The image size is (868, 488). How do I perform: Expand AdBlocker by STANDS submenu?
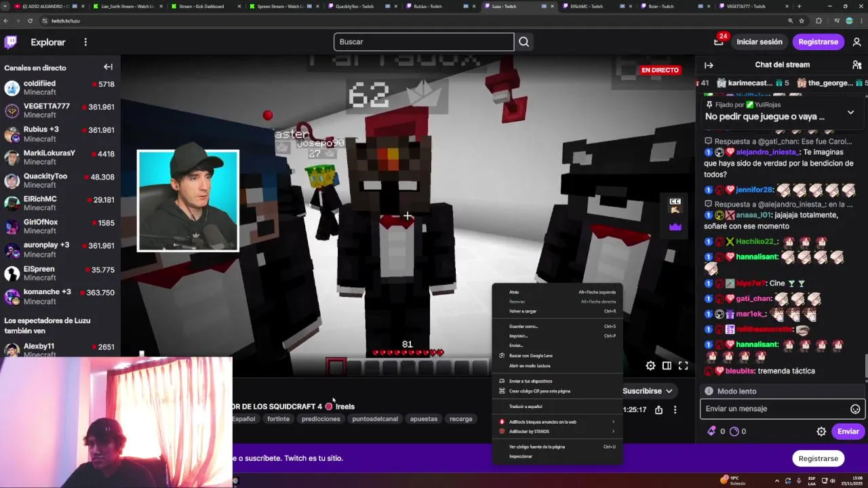coord(557,431)
